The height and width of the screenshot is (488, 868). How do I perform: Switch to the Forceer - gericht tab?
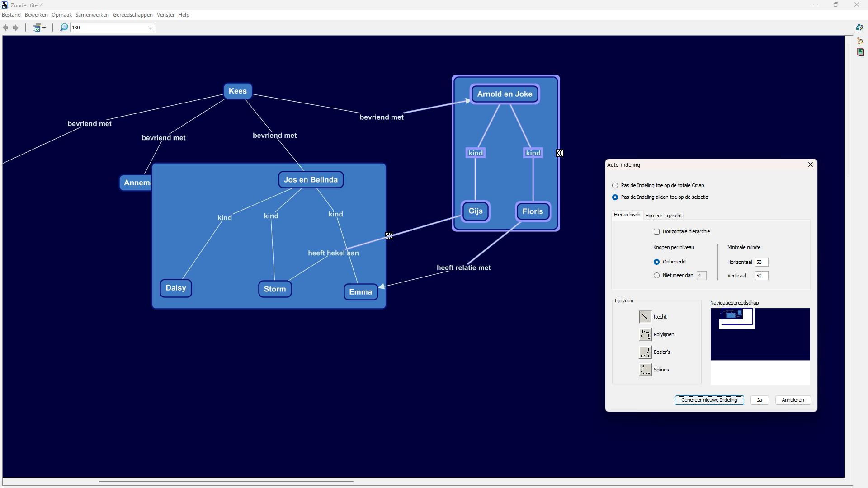tap(664, 216)
